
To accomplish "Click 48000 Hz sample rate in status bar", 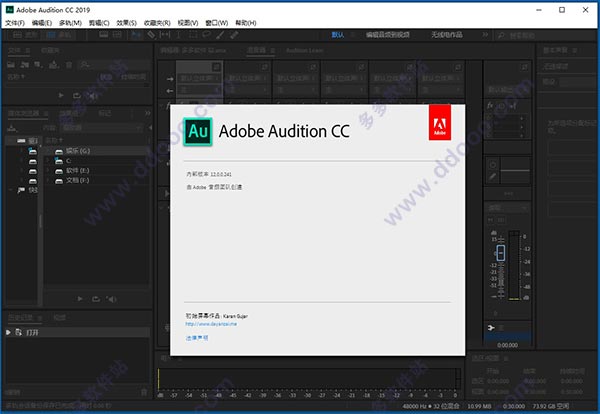I will 415,406.
